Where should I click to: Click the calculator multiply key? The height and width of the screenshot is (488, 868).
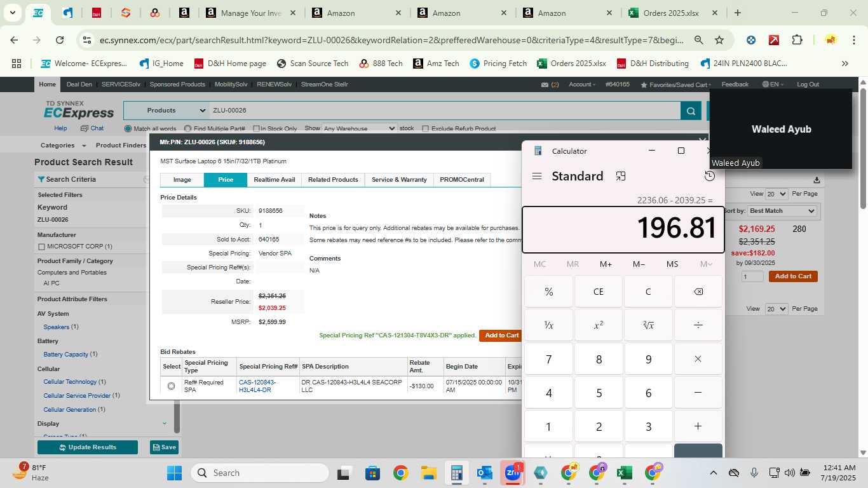point(698,359)
